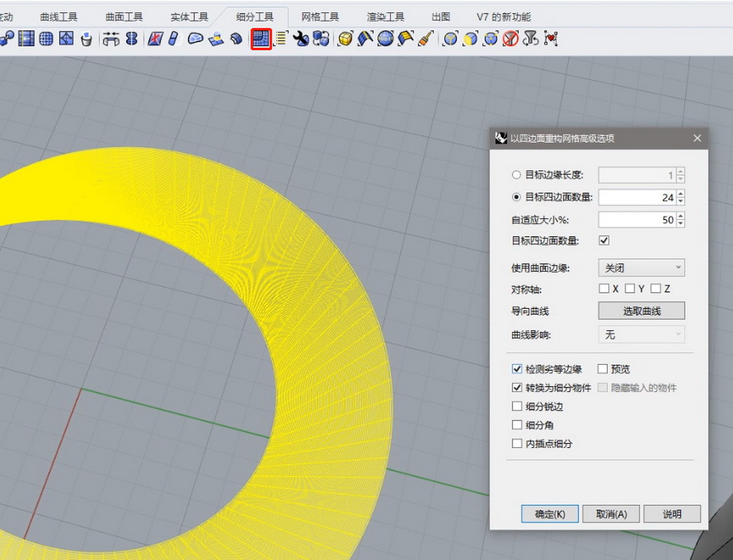Enable the 预览 preview checkbox

(x=602, y=369)
